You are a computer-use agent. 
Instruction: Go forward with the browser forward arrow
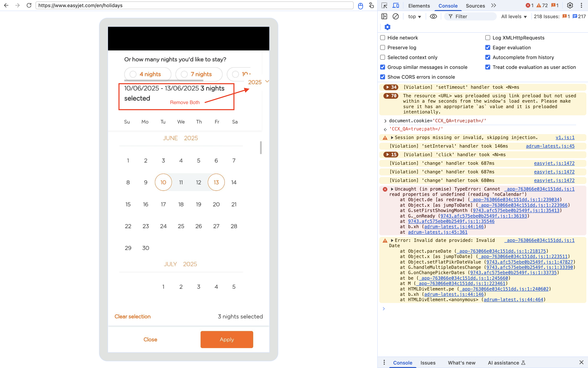click(18, 5)
